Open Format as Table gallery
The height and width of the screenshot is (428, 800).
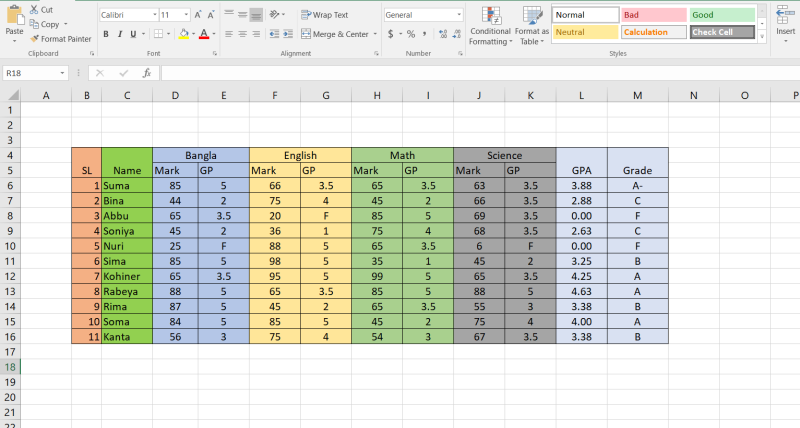click(532, 26)
